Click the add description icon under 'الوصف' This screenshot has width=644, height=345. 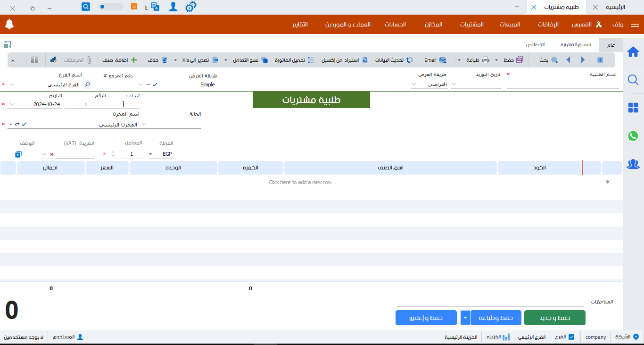18,154
